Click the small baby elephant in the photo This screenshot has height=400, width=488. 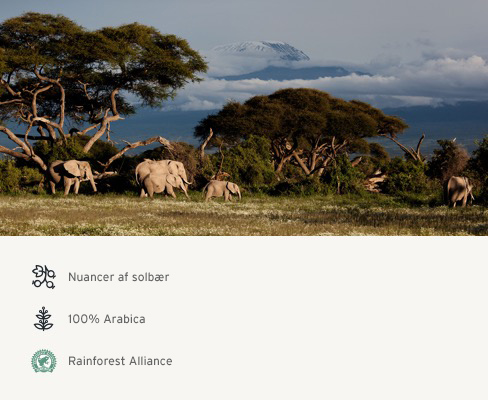point(222,190)
